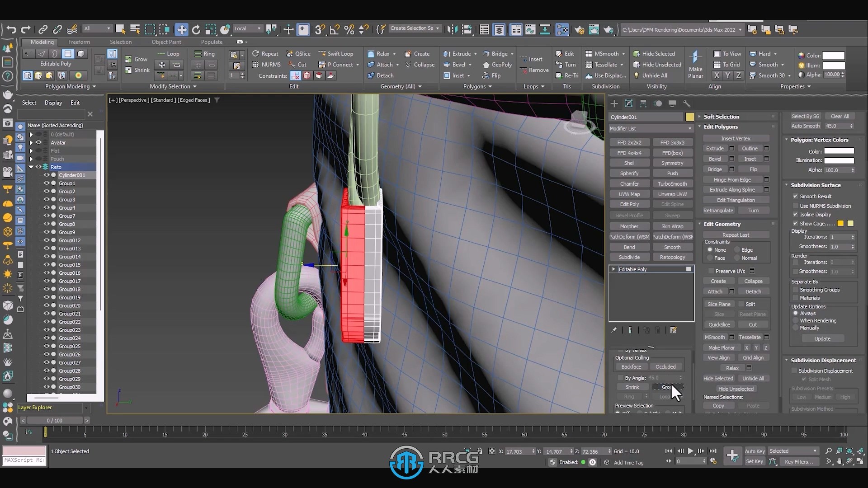Open the All selection filter dropdown
This screenshot has height=488, width=868.
click(x=97, y=28)
